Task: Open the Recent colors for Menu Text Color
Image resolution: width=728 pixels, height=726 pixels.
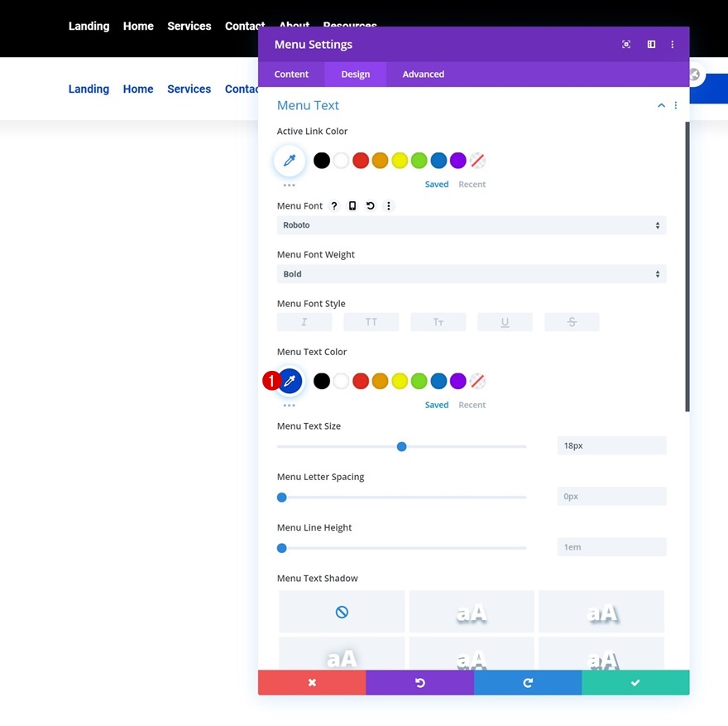Action: [472, 405]
